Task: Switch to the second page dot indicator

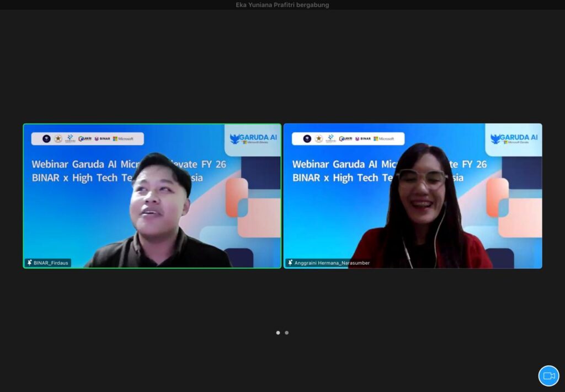Action: click(286, 332)
